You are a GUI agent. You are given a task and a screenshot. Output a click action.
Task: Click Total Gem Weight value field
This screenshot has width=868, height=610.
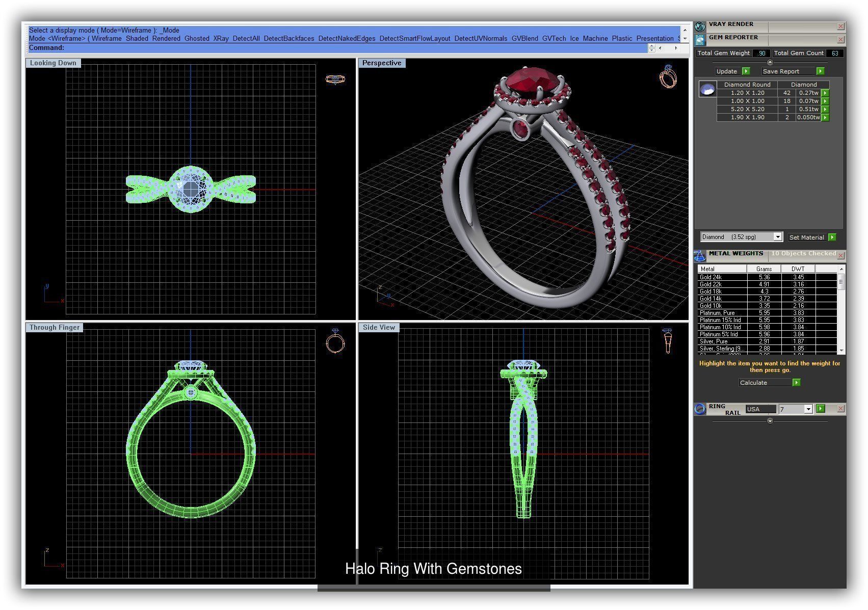(x=760, y=53)
